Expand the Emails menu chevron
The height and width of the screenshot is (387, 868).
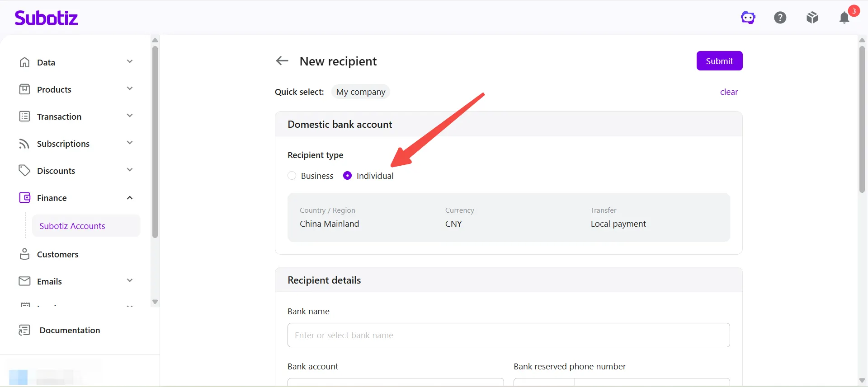pos(130,280)
